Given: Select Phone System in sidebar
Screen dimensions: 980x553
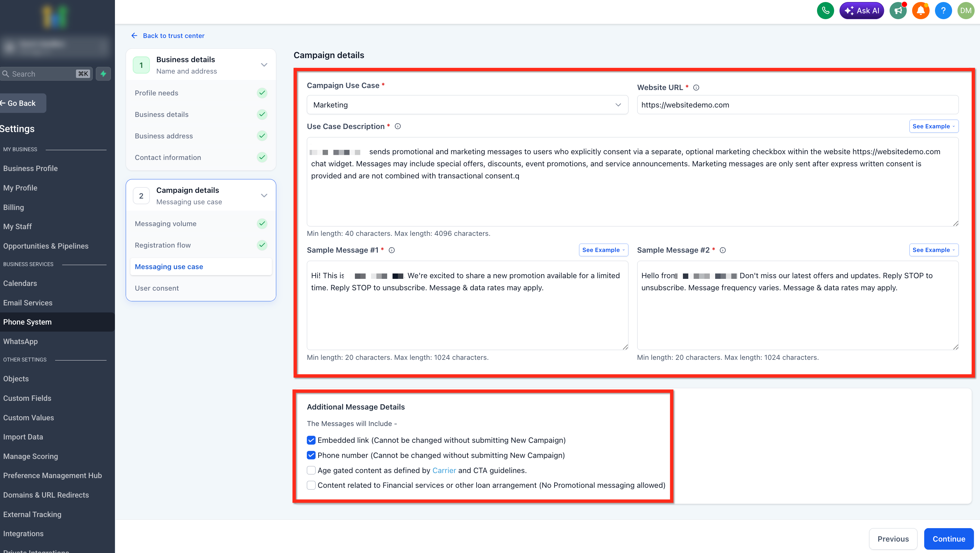Looking at the screenshot, I should (x=28, y=322).
